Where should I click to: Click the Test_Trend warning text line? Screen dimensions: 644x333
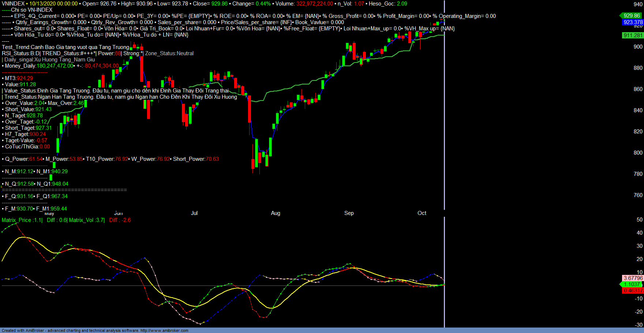pyautogui.click(x=66, y=47)
